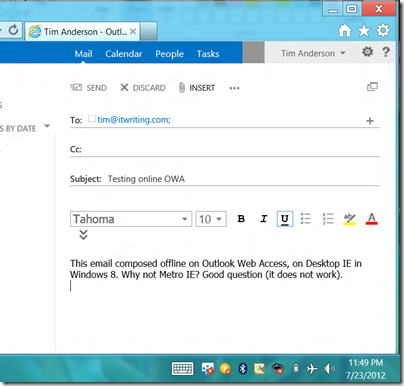Click the INSERT paperclip attachment button

click(197, 88)
